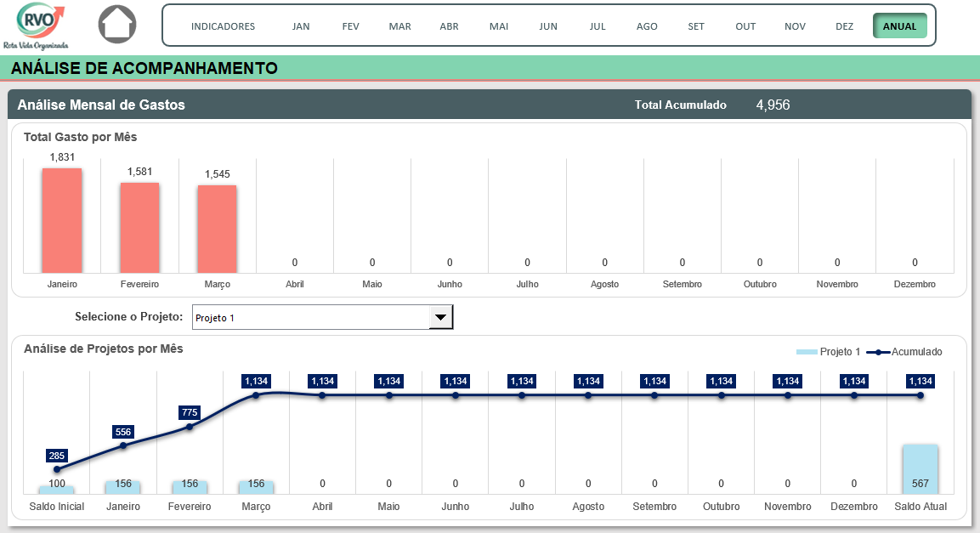This screenshot has width=980, height=533.
Task: Click the home house icon
Action: coord(117,25)
